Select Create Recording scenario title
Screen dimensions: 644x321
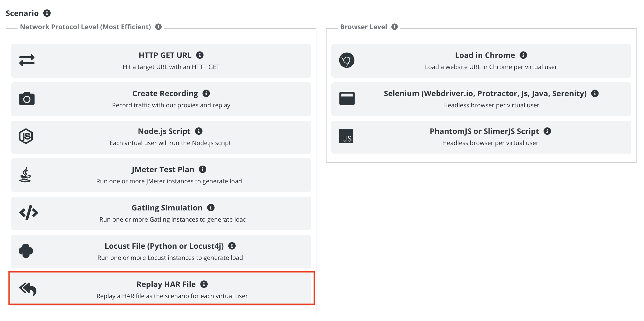[165, 94]
